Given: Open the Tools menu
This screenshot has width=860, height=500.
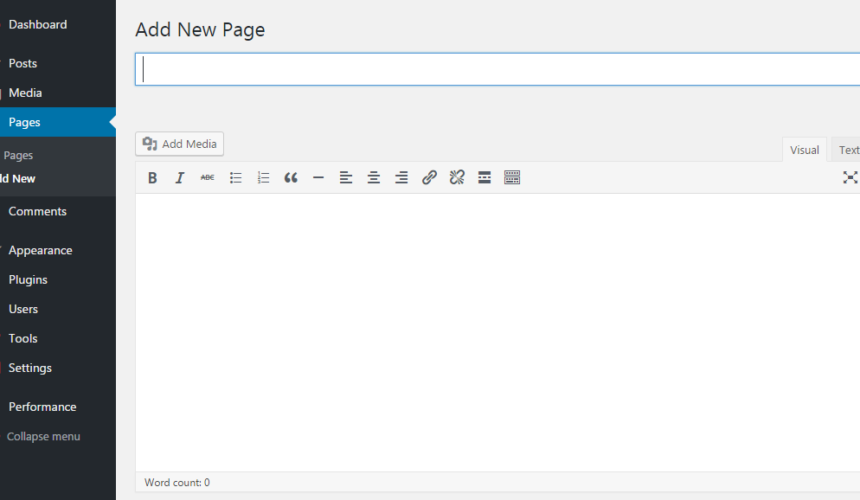Looking at the screenshot, I should (x=23, y=339).
